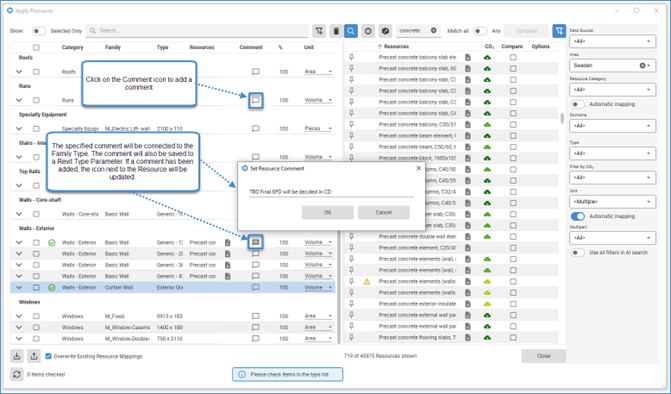Toggle the Selected Only switch
Image resolution: width=671 pixels, height=394 pixels.
click(39, 31)
